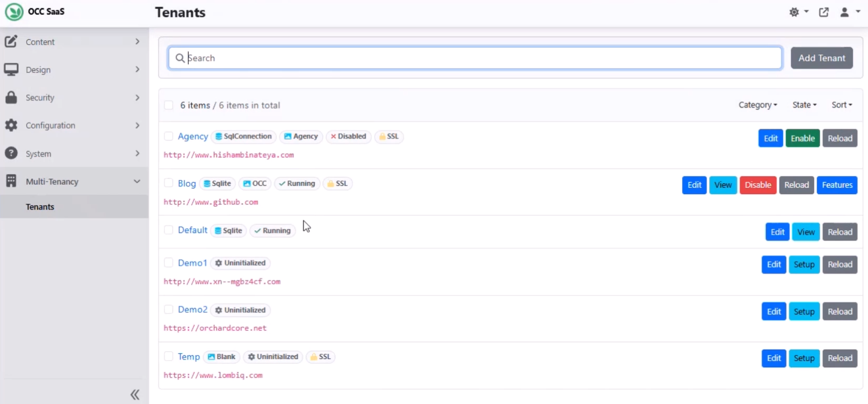Click the Agency recipe badge on Agency row
This screenshot has width=868, height=404.
[301, 137]
